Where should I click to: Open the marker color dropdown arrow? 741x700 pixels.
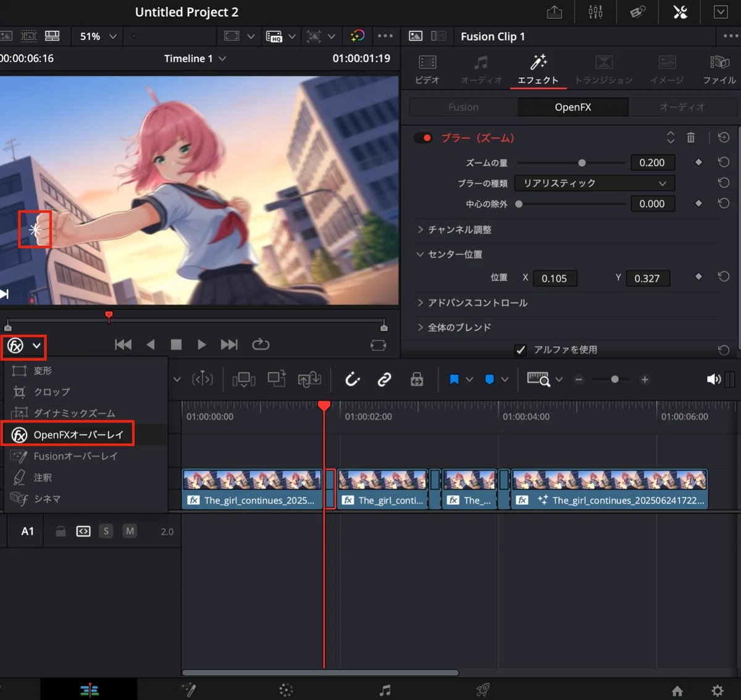[505, 379]
